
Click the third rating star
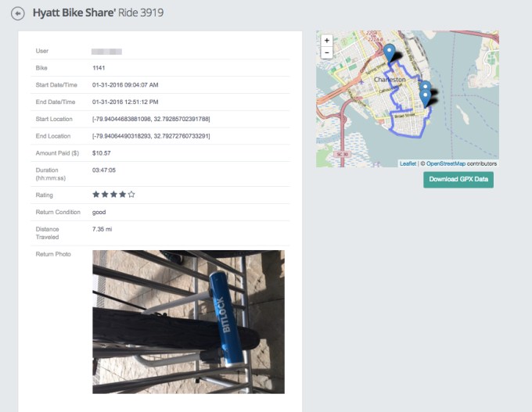point(113,194)
